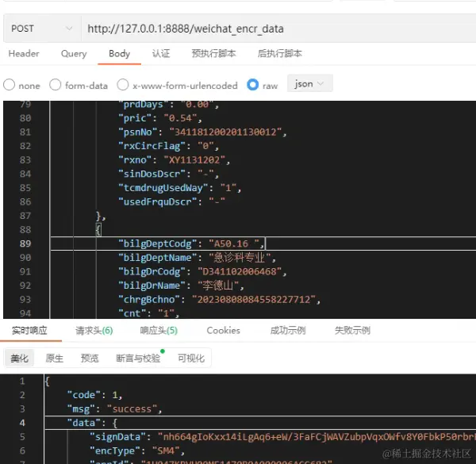Open the 请求头(6) tab
The image size is (476, 464).
(x=94, y=331)
